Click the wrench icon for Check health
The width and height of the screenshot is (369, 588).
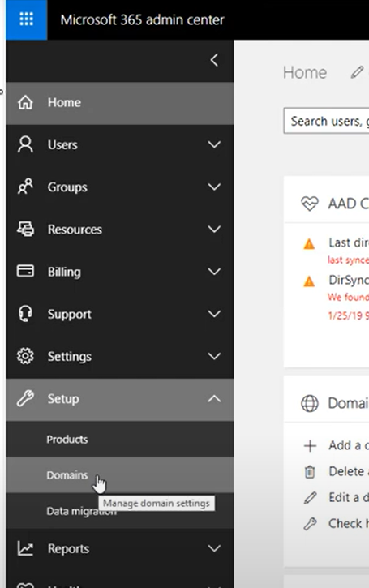[310, 524]
